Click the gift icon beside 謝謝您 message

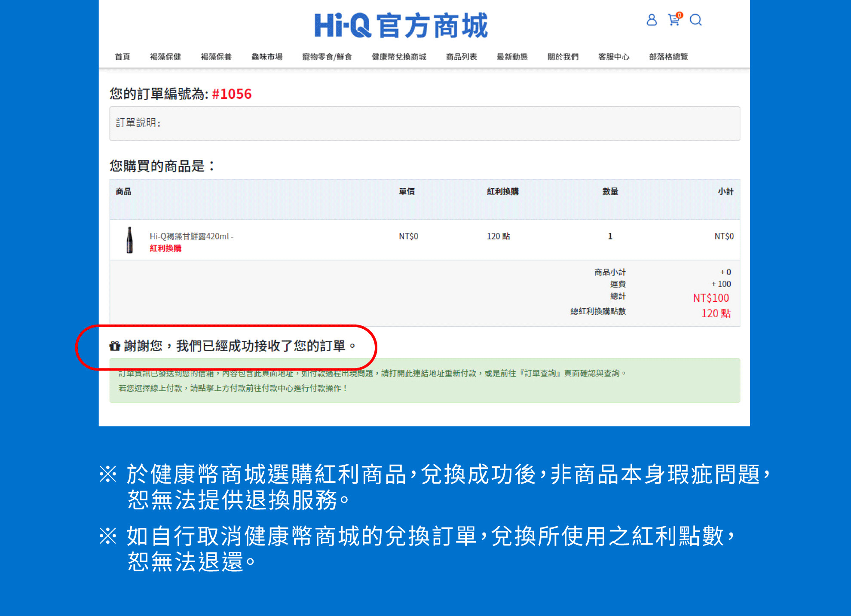[115, 346]
